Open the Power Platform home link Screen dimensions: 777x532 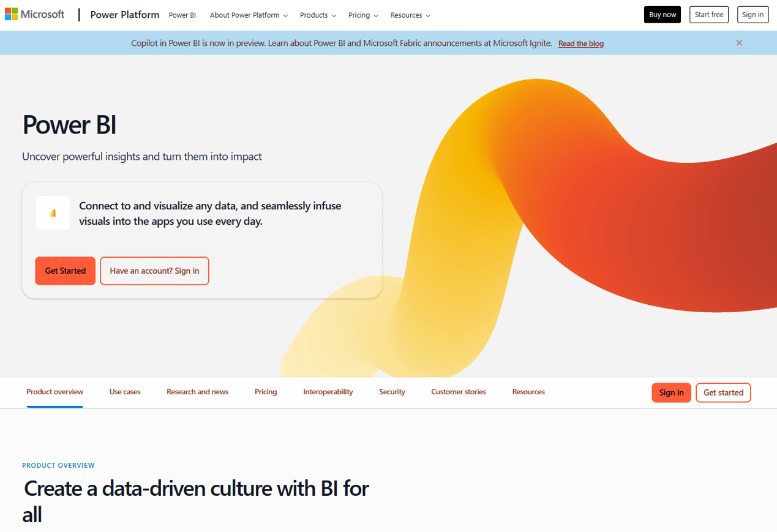tap(125, 15)
